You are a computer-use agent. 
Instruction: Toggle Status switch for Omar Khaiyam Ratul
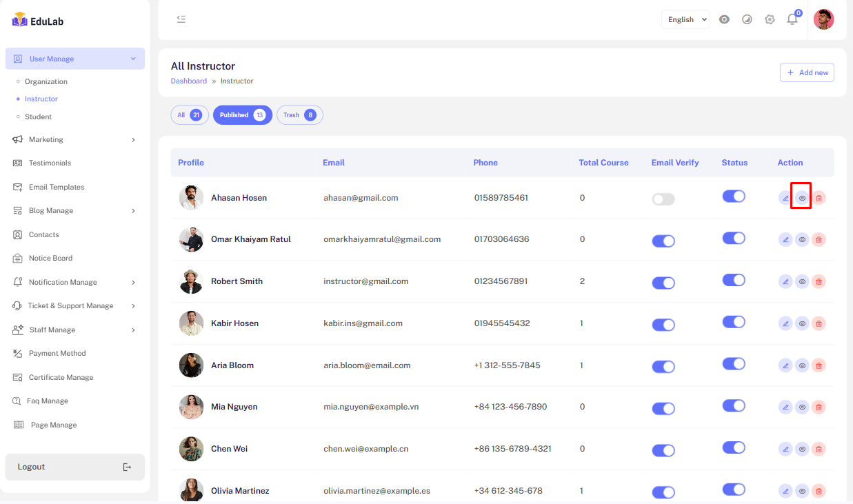click(x=734, y=238)
